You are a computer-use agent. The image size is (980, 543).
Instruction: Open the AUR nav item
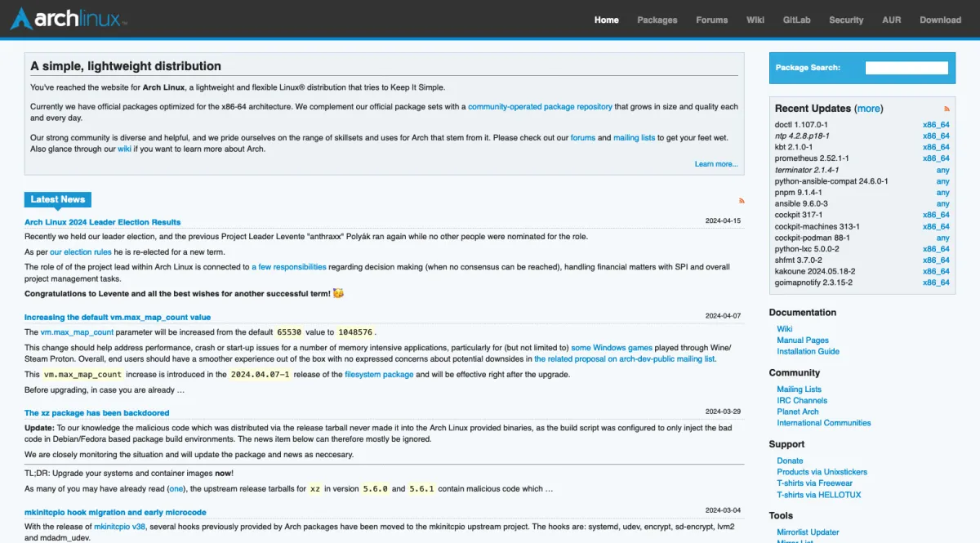point(892,20)
